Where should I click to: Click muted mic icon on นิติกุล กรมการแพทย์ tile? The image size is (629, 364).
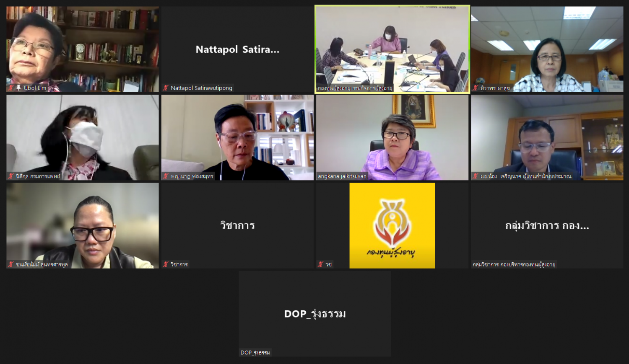[11, 176]
